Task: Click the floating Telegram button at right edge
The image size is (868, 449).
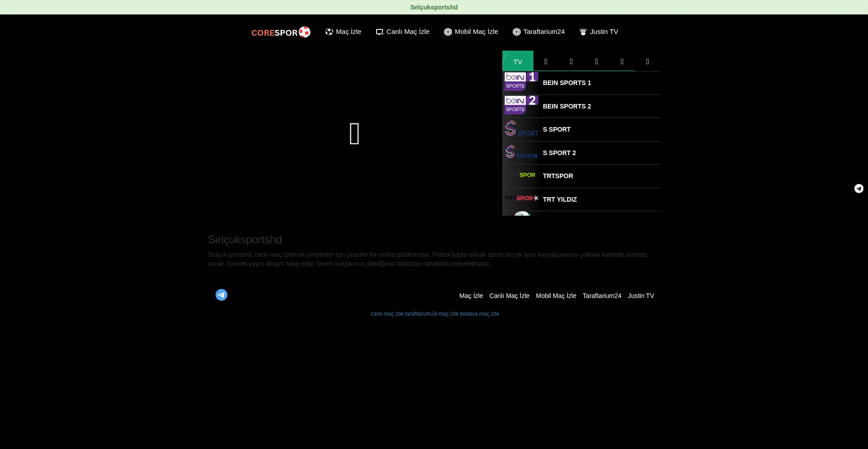Action: 859,189
